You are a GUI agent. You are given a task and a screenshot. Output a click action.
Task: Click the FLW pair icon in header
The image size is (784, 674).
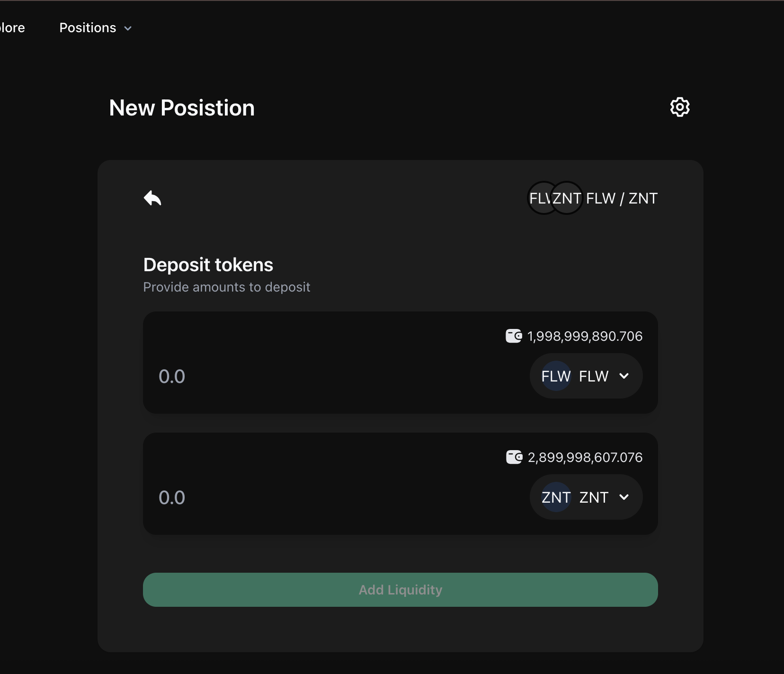click(x=539, y=198)
